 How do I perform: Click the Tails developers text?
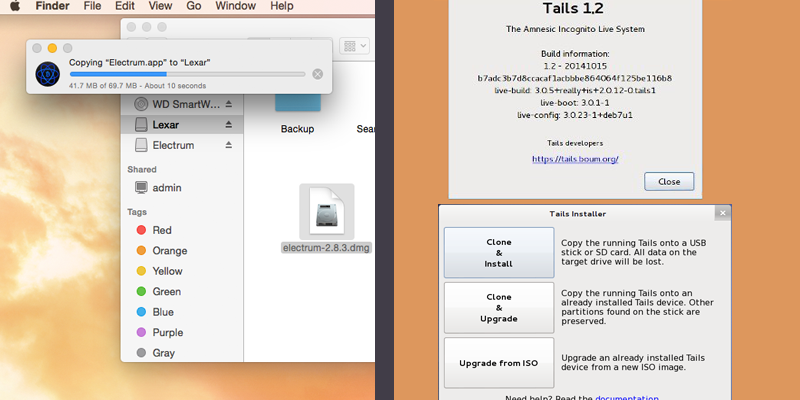coord(575,143)
